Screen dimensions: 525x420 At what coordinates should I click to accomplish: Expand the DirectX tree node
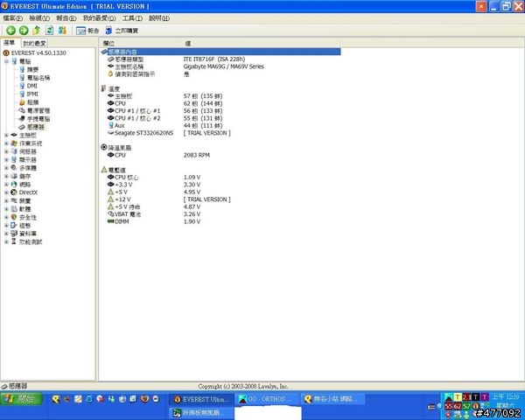(x=6, y=192)
